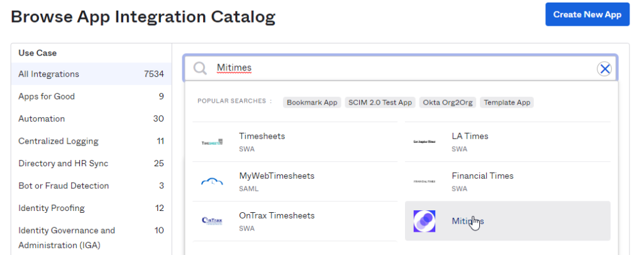Viewport: 644px width, 255px height.
Task: Click the Mitimes purple app icon
Action: coord(425,221)
